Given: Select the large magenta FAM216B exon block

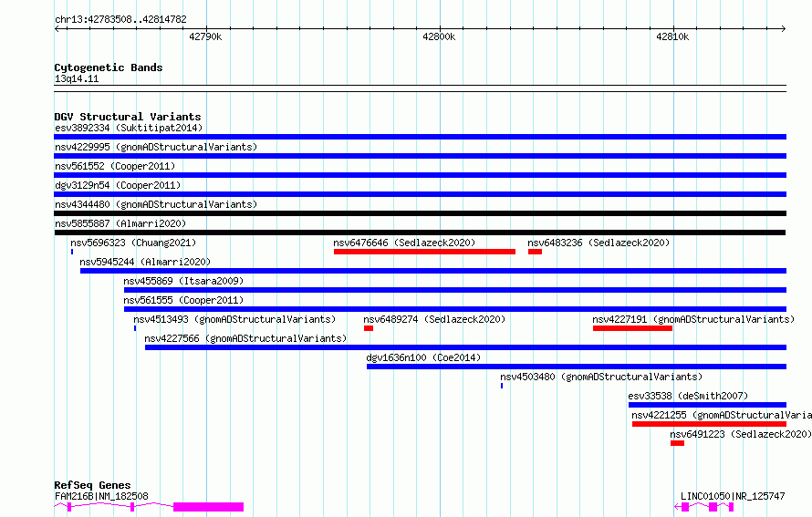Looking at the screenshot, I should click(208, 507).
